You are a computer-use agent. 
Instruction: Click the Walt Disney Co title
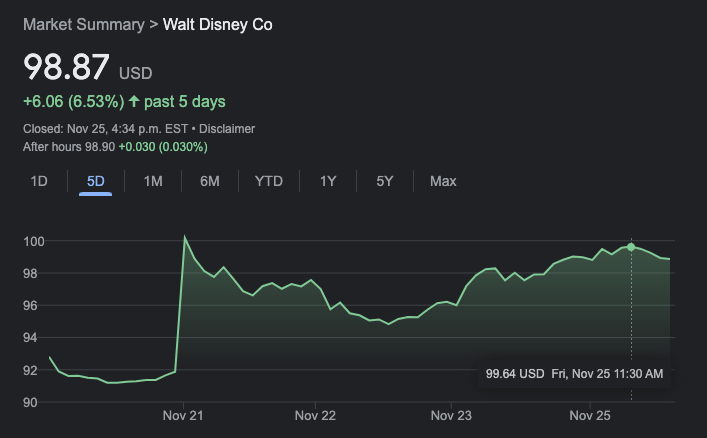(x=219, y=24)
